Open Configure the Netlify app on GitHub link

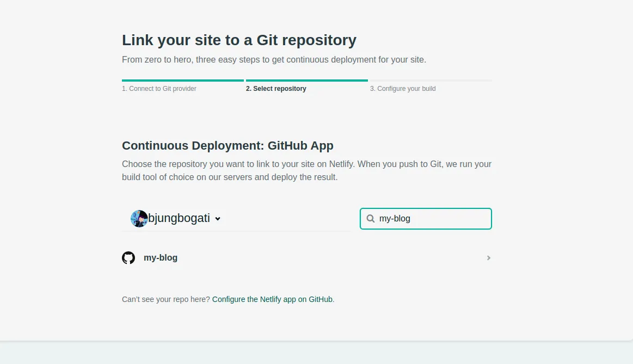click(x=272, y=299)
